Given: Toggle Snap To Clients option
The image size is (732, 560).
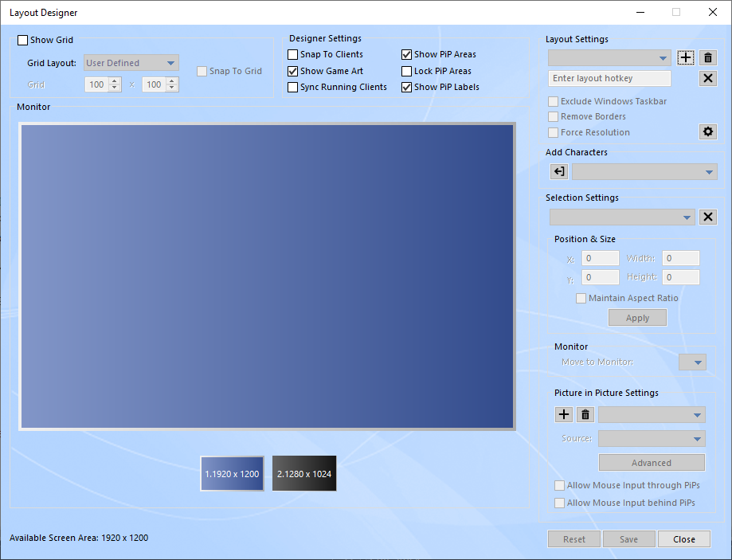Looking at the screenshot, I should click(x=293, y=55).
